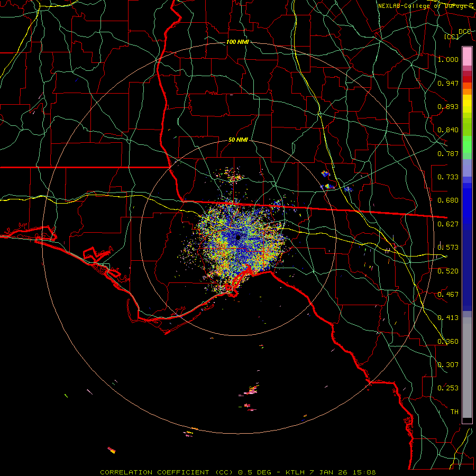Click the 0.893 scale label

[448, 106]
